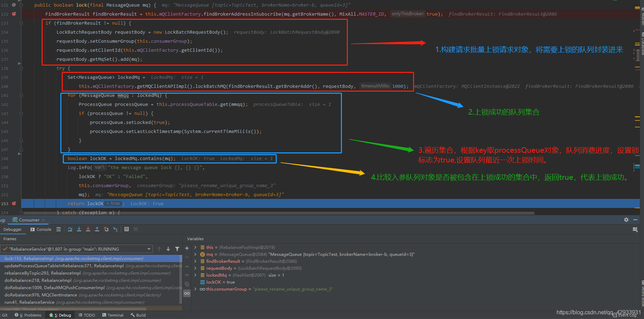The width and height of the screenshot is (644, 319).
Task: Toggle the breakpoint on line 132
Action: coord(14,14)
